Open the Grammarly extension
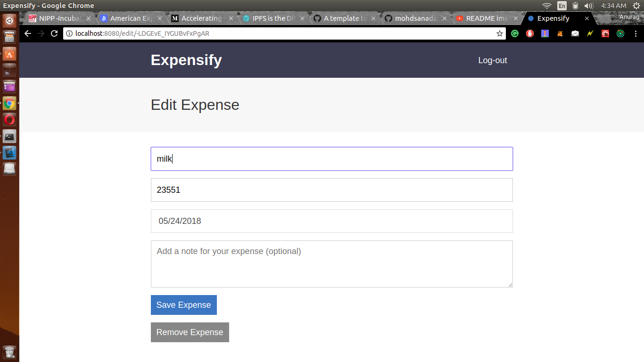Viewport: 644px width, 362px height. [x=515, y=33]
